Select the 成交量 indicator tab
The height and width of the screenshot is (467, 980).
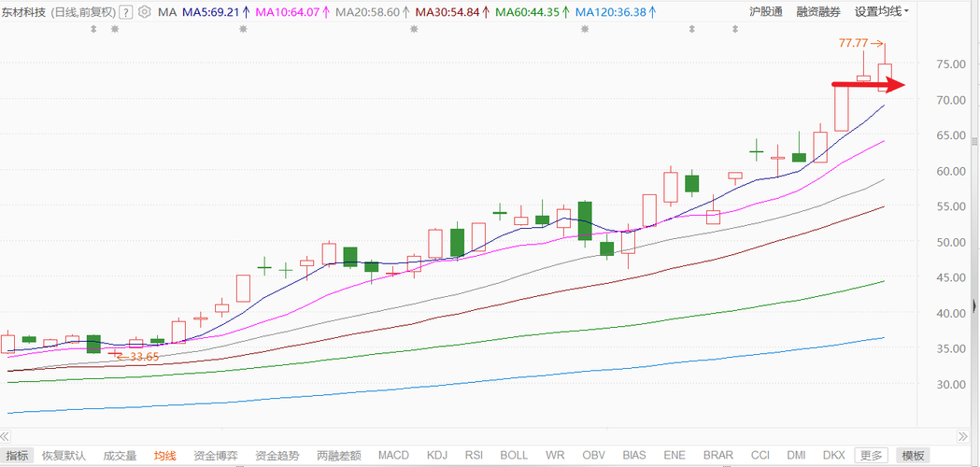[120, 455]
